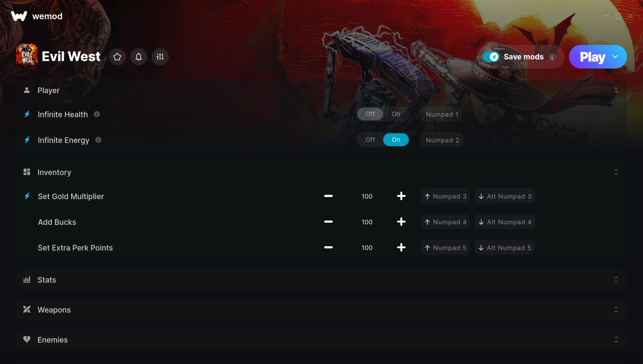Click the Save mods info icon
The image size is (643, 364).
[x=552, y=57]
